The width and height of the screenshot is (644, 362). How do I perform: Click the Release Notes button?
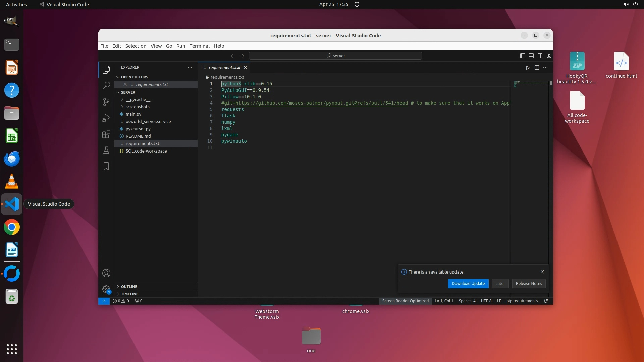(x=529, y=284)
